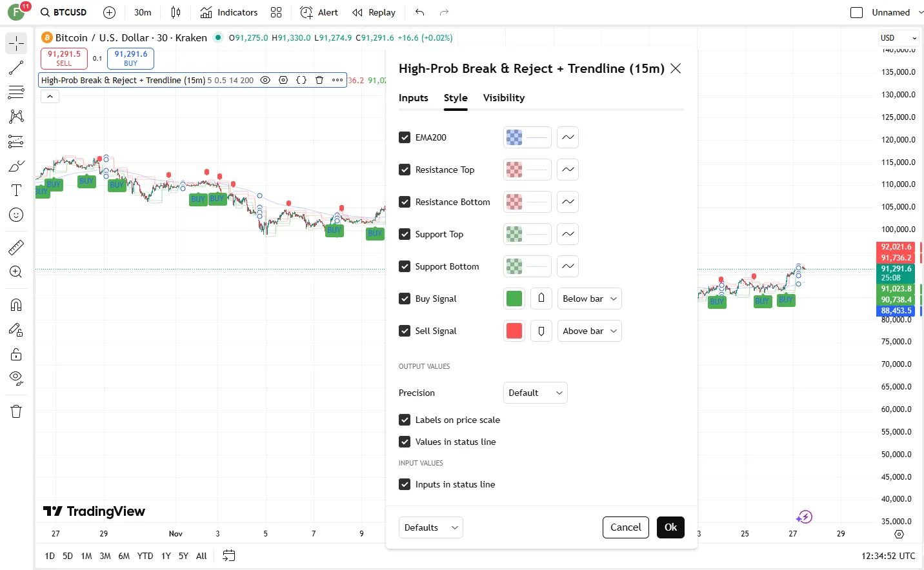This screenshot has height=570, width=924.
Task: Toggle indicator visibility eye in legend
Action: click(x=265, y=81)
